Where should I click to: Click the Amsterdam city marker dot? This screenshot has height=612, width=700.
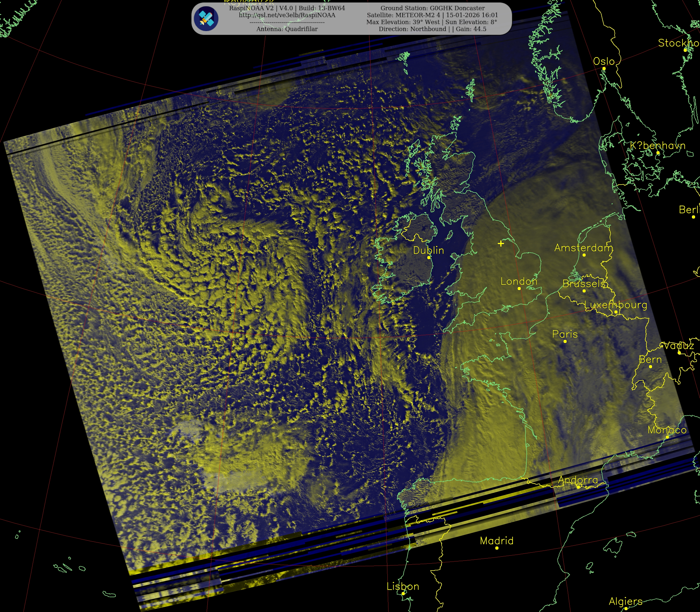584,255
